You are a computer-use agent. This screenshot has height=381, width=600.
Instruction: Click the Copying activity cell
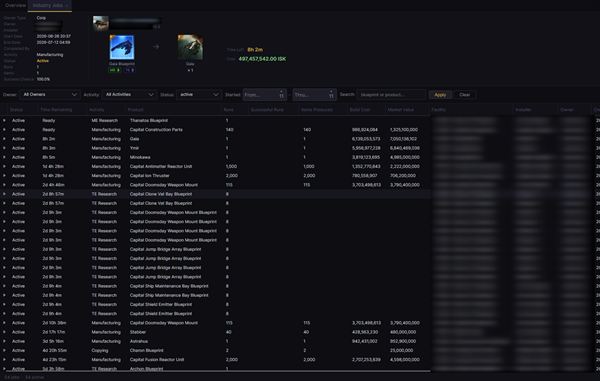click(100, 350)
